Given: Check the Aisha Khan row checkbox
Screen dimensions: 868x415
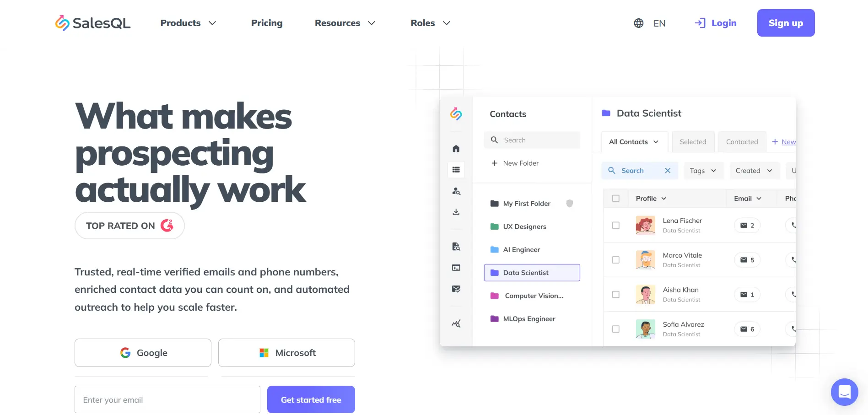Looking at the screenshot, I should (x=616, y=295).
